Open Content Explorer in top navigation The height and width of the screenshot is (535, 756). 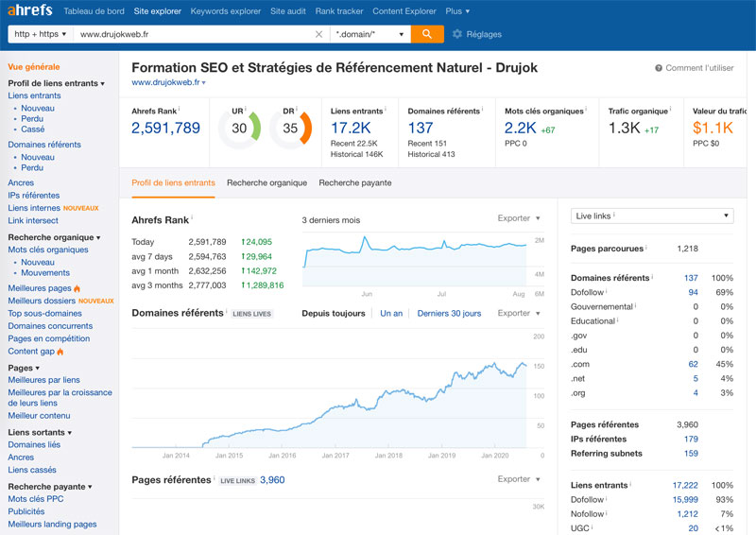click(x=404, y=11)
